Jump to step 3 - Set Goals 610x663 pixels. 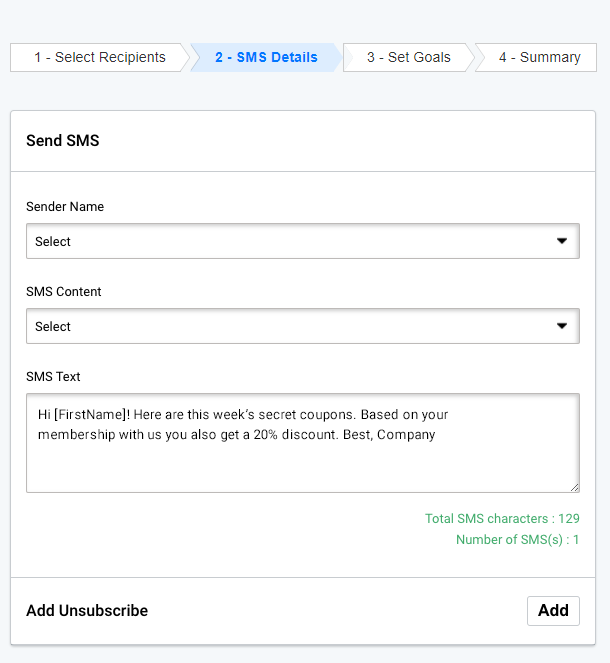click(408, 58)
